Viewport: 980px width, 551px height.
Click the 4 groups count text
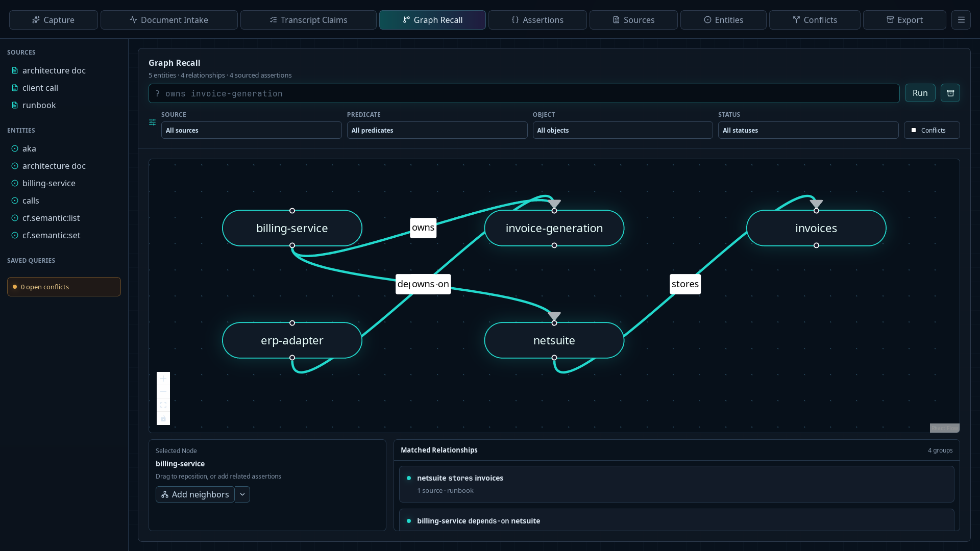point(940,450)
